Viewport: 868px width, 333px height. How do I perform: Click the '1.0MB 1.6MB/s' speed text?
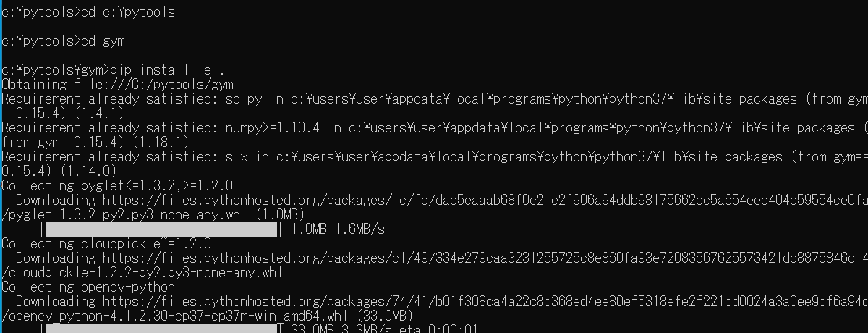(x=338, y=229)
